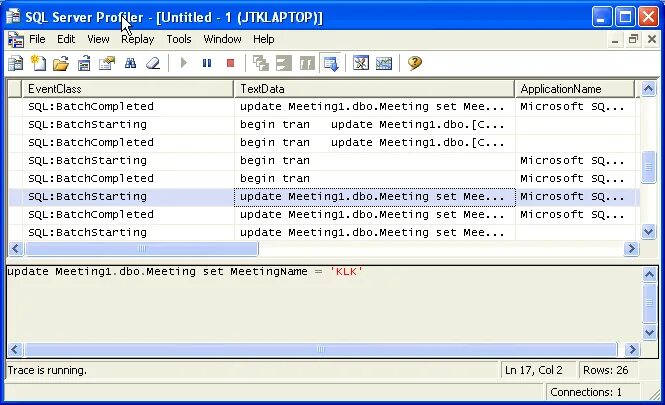Close the inner Untitled - 1 trace document
The width and height of the screenshot is (665, 405).
(652, 40)
